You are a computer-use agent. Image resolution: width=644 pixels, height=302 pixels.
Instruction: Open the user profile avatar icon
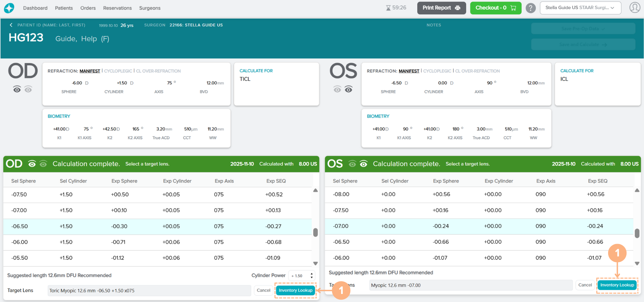[x=634, y=8]
